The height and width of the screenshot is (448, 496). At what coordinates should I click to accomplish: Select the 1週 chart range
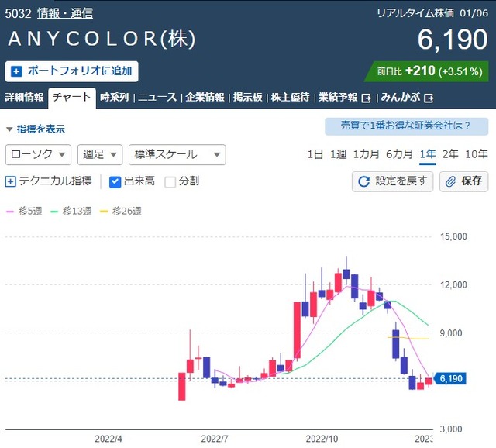[x=339, y=155]
